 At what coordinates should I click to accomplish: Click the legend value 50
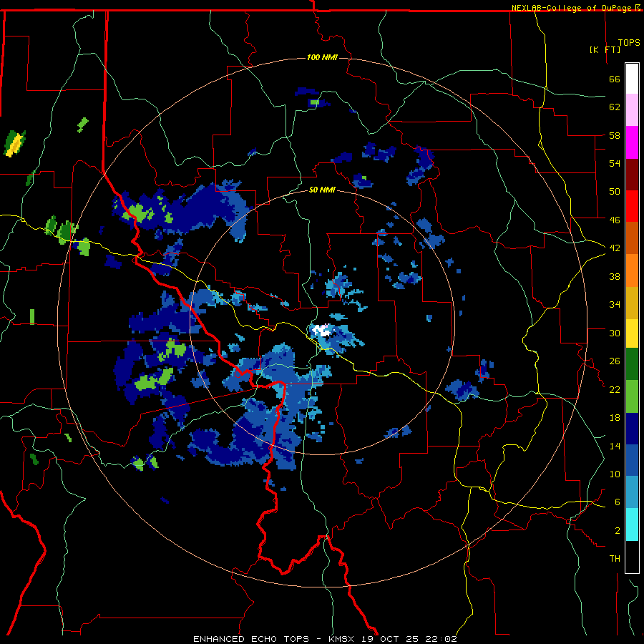click(x=615, y=191)
